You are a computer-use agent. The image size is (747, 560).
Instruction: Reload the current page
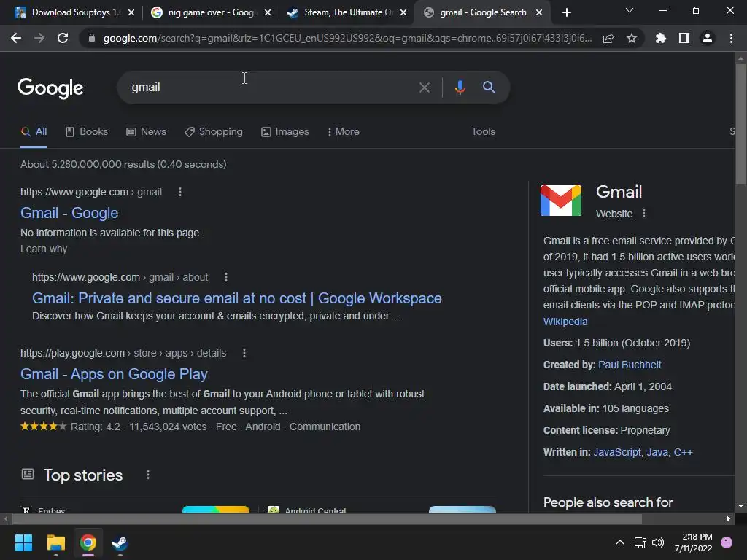(63, 38)
